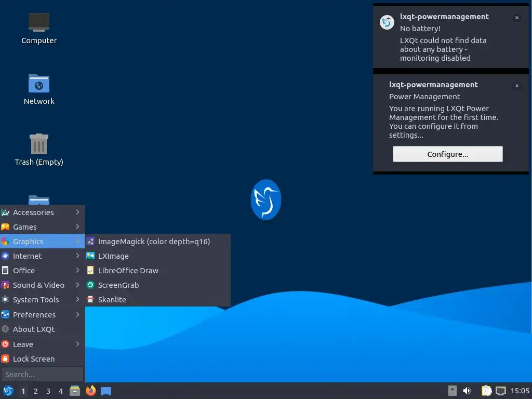Image resolution: width=532 pixels, height=399 pixels.
Task: Expand the Games submenu arrow
Action: coord(78,227)
